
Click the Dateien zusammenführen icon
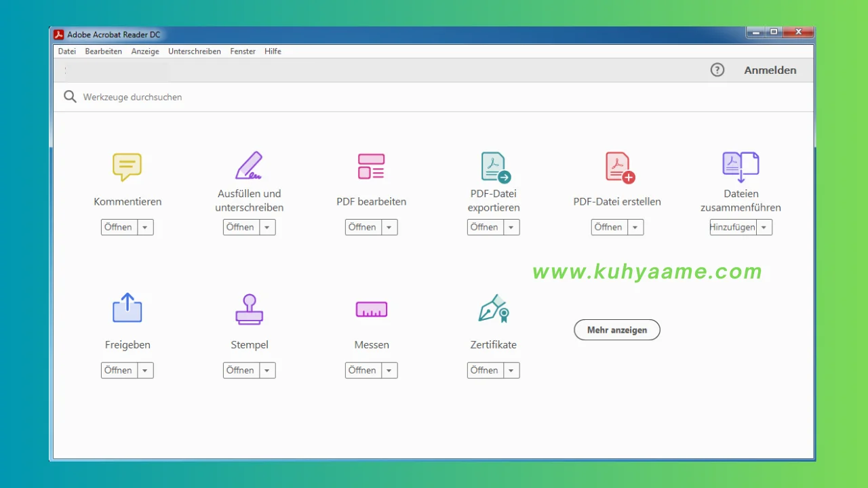pyautogui.click(x=741, y=167)
